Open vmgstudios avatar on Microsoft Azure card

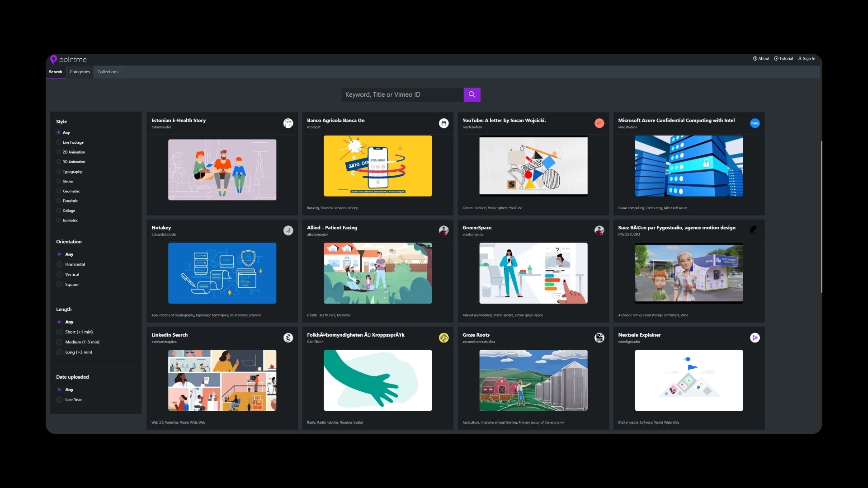coord(755,123)
